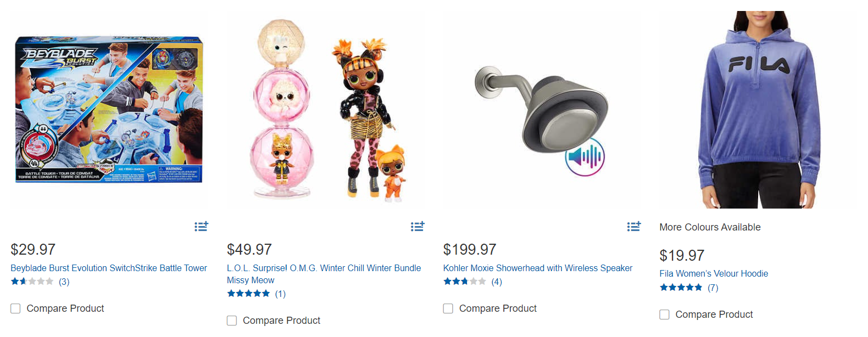The height and width of the screenshot is (337, 868).
Task: Open Fila Women's Velour Hoodie link
Action: [x=714, y=273]
